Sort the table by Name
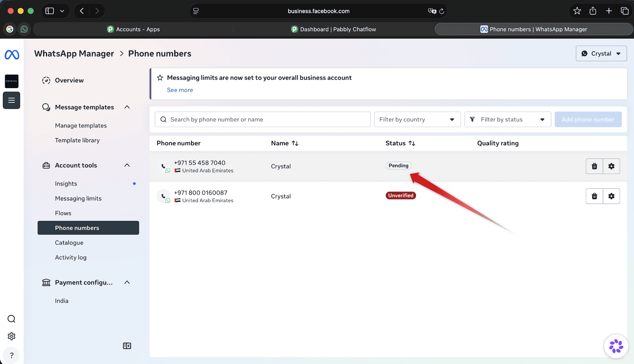The image size is (634, 364). (x=295, y=143)
